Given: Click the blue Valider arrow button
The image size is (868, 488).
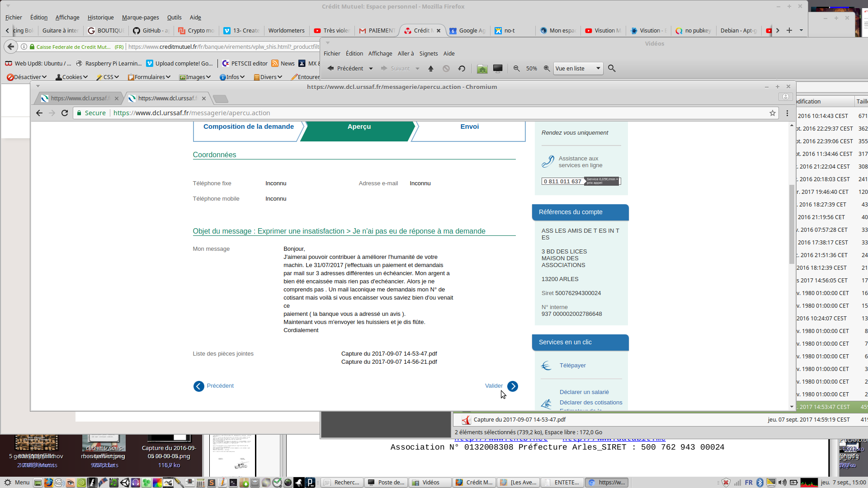Looking at the screenshot, I should pyautogui.click(x=512, y=386).
